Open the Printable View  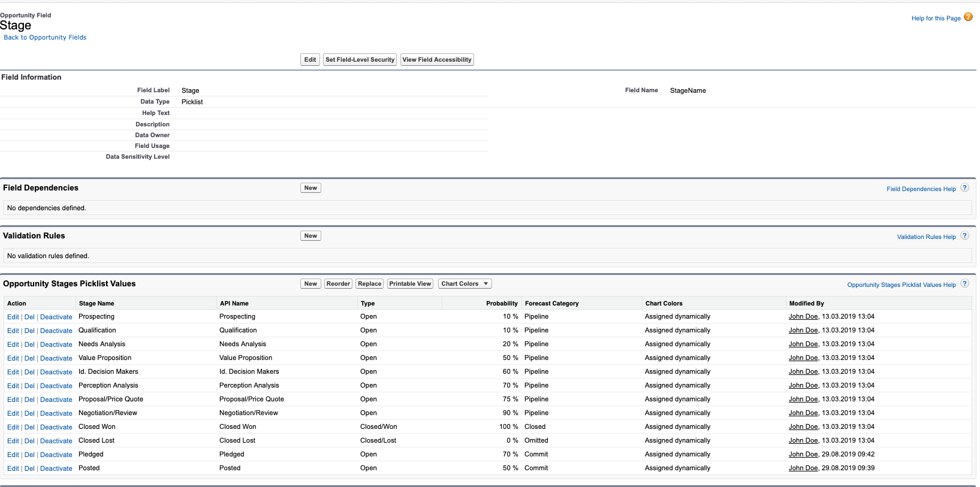(x=410, y=284)
